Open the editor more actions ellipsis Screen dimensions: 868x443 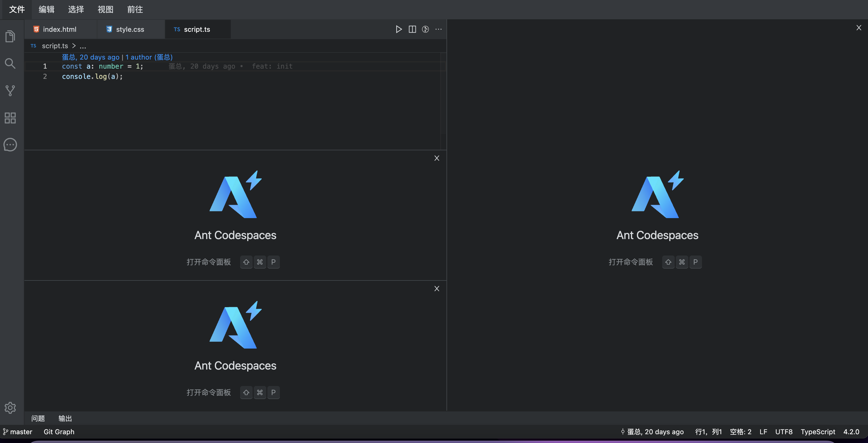tap(438, 29)
